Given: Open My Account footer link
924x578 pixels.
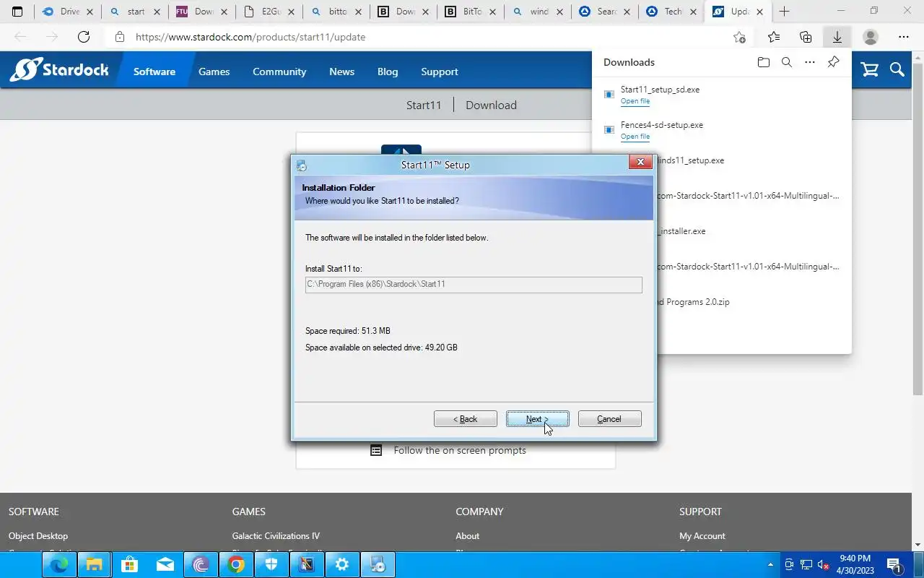Looking at the screenshot, I should 702,536.
